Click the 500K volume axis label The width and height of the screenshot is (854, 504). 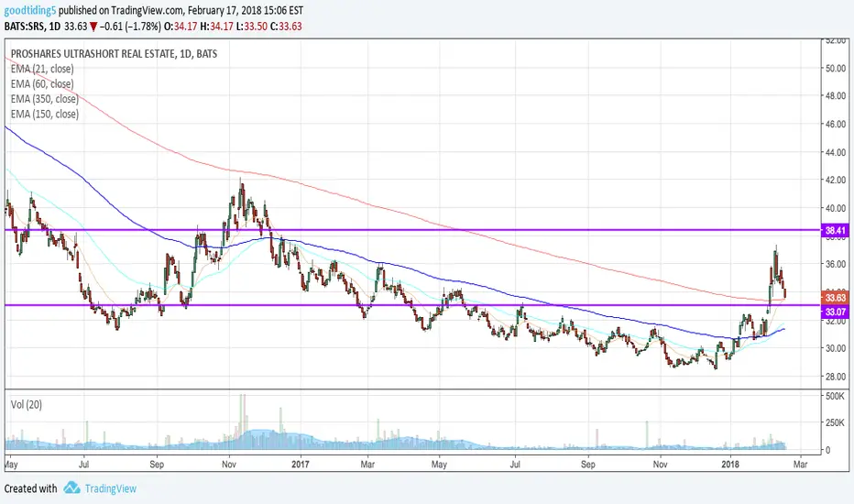835,396
